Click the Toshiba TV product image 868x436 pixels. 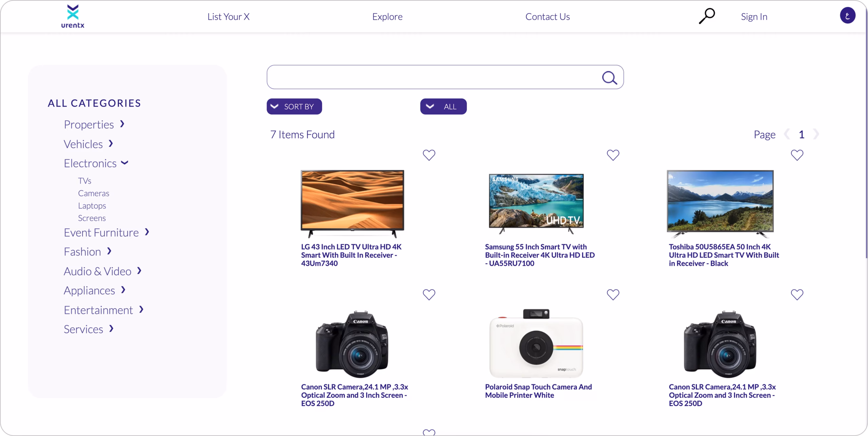(x=720, y=203)
